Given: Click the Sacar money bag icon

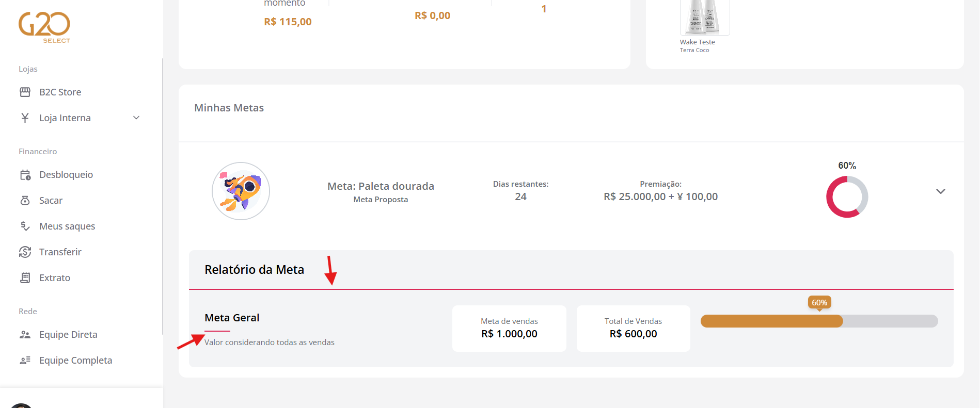Looking at the screenshot, I should tap(25, 200).
